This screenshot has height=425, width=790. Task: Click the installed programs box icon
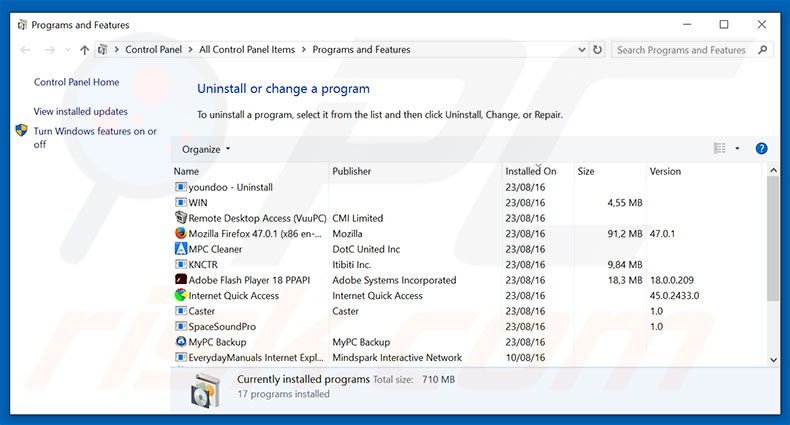[x=206, y=391]
